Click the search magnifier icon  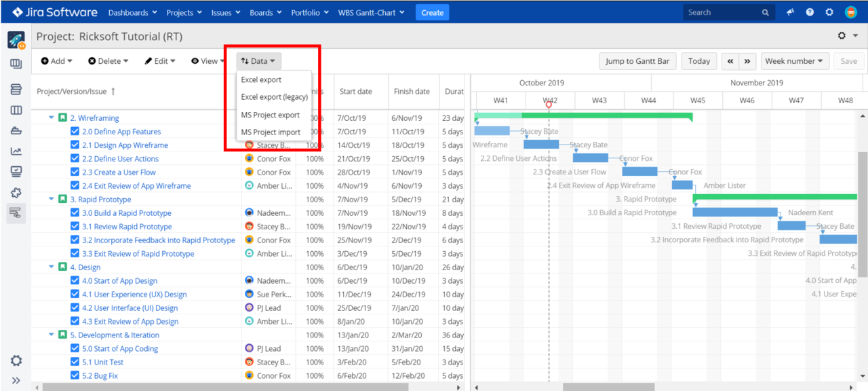click(x=766, y=12)
